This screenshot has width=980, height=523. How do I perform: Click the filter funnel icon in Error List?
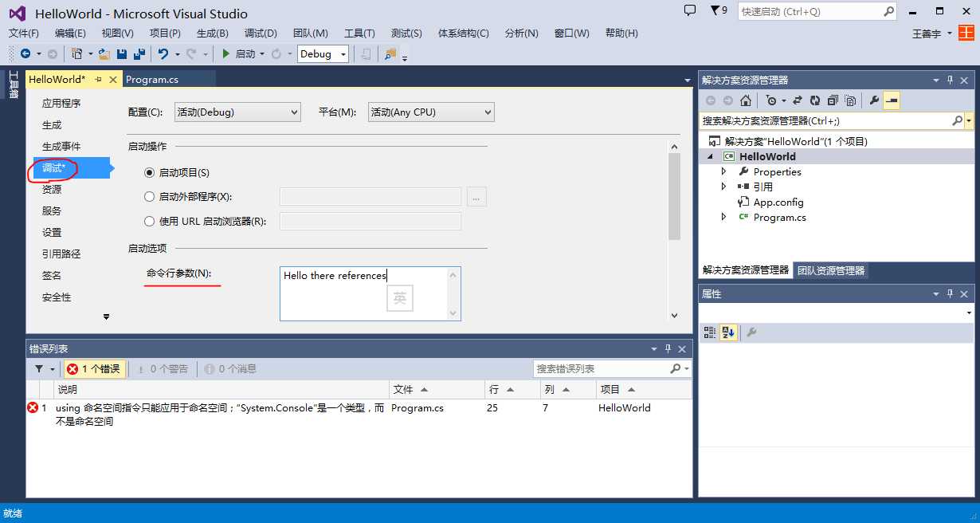pos(39,368)
